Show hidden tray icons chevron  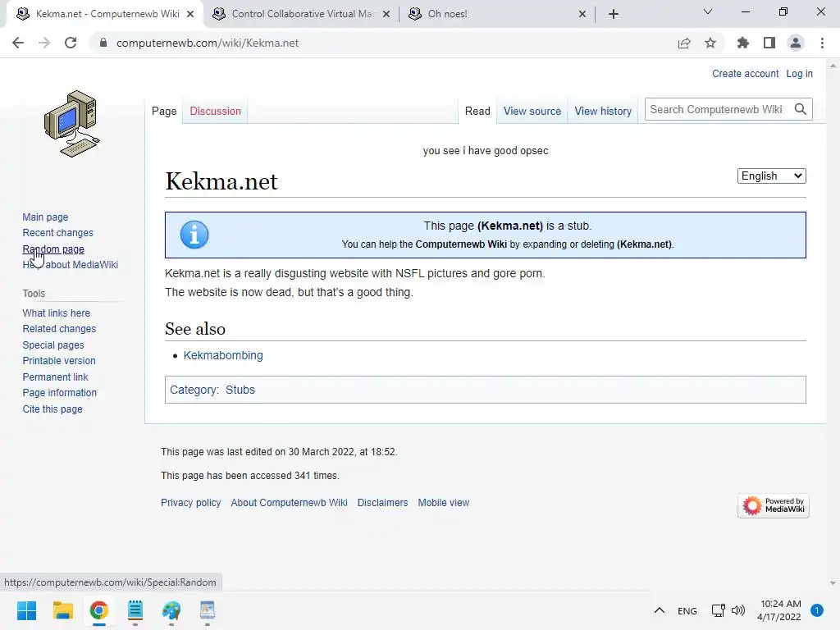pyautogui.click(x=660, y=610)
